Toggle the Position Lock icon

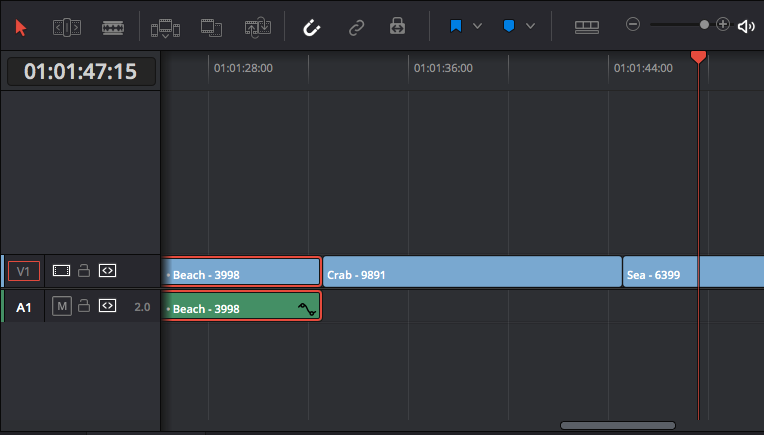tap(398, 27)
